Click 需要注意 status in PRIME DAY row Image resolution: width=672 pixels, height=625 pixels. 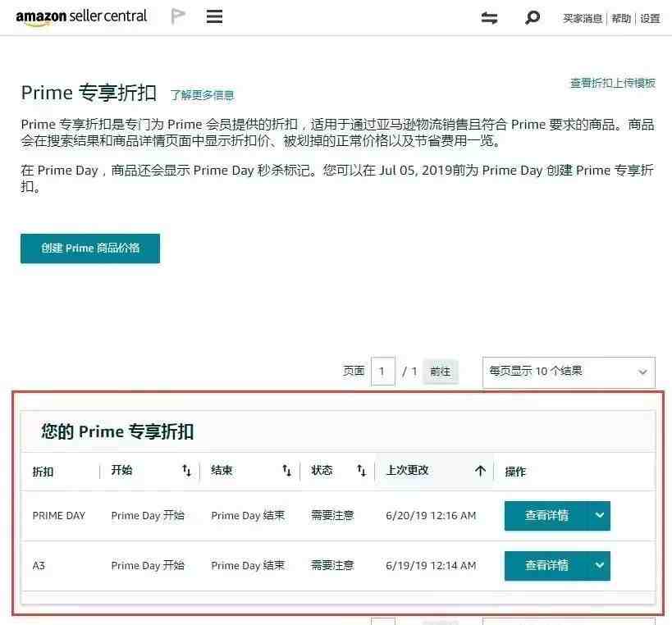(x=332, y=516)
